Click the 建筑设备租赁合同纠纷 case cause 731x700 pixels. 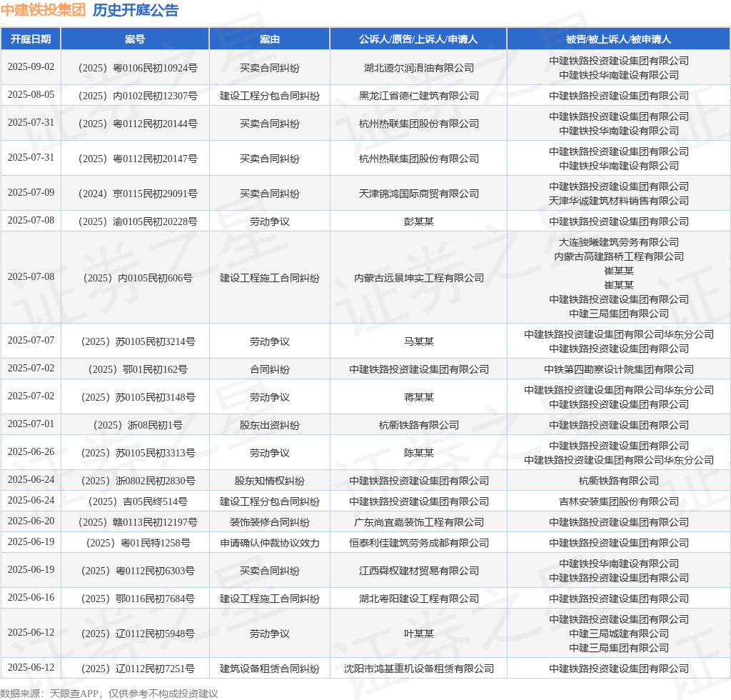269,669
